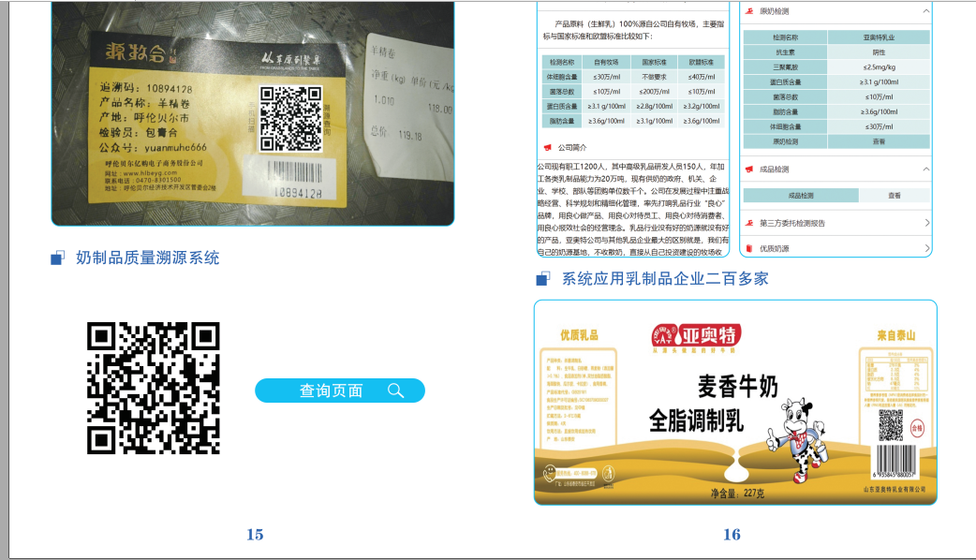This screenshot has height=560, width=976.
Task: Click blue square icon before 奶制品质量溯源系统
Action: click(x=57, y=258)
